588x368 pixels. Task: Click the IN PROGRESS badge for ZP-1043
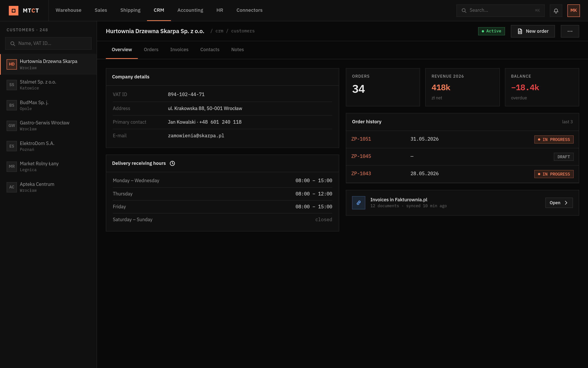[554, 174]
